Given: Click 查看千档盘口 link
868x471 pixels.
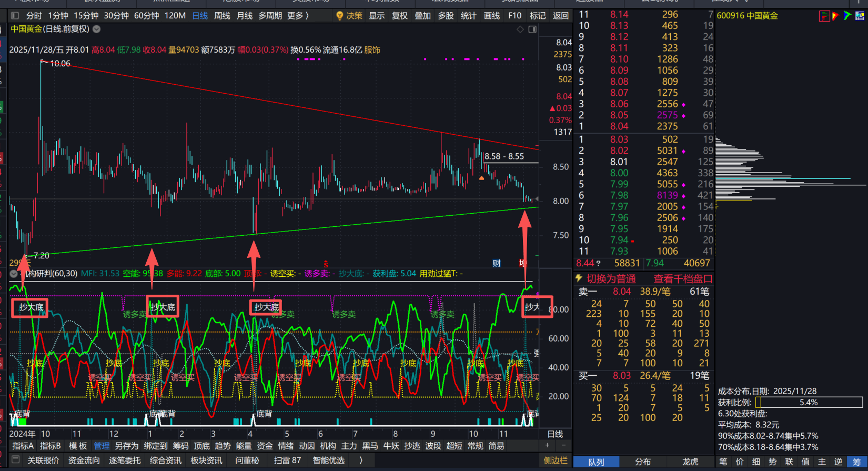Looking at the screenshot, I should [x=683, y=279].
